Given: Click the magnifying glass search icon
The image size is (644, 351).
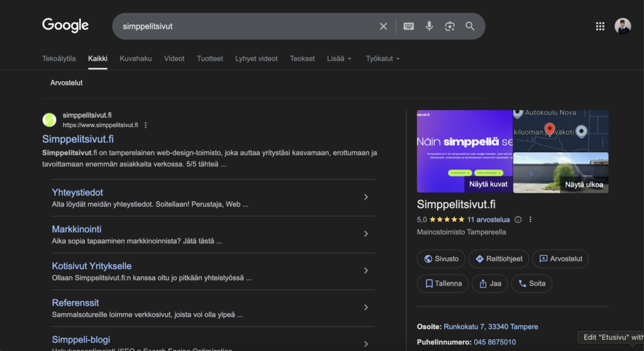Looking at the screenshot, I should 470,26.
